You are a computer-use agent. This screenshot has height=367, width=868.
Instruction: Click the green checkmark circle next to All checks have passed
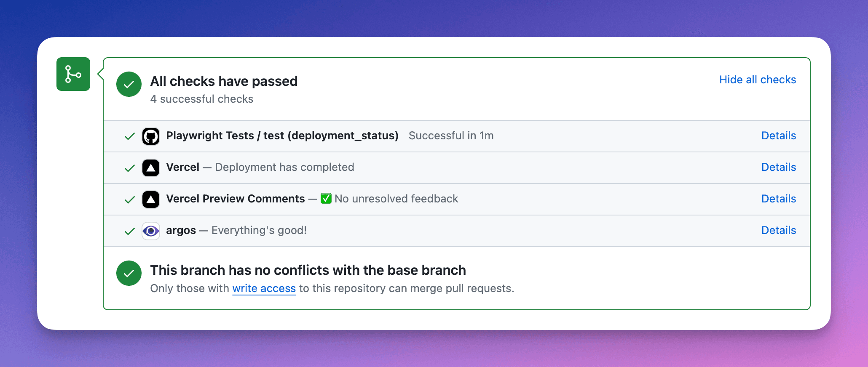(x=129, y=84)
